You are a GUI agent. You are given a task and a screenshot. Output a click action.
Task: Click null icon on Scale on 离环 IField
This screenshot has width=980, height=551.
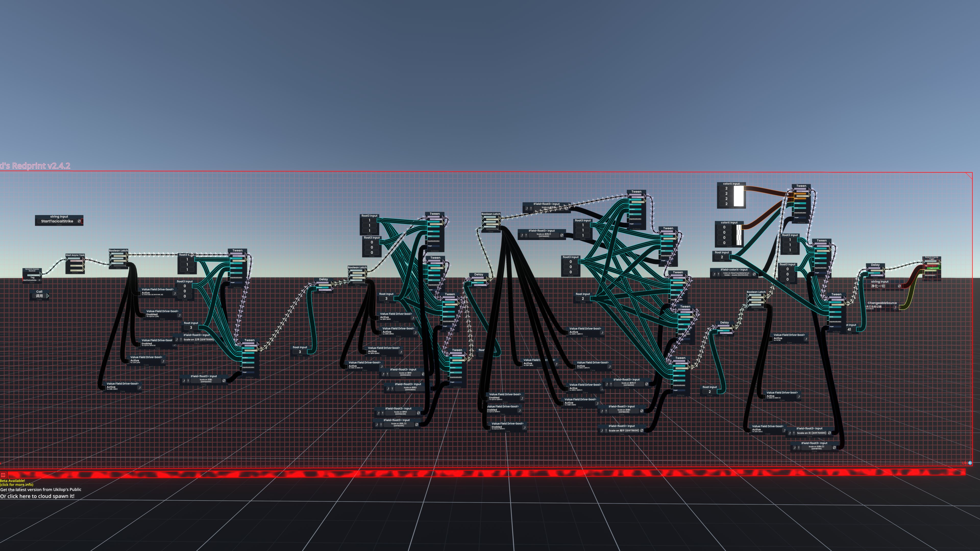642,430
